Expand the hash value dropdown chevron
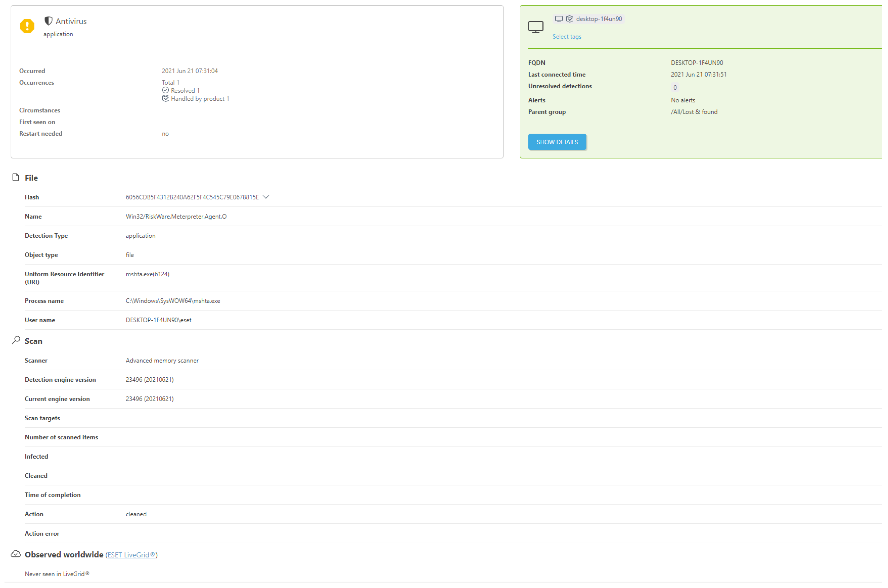The width and height of the screenshot is (888, 588). [x=266, y=197]
